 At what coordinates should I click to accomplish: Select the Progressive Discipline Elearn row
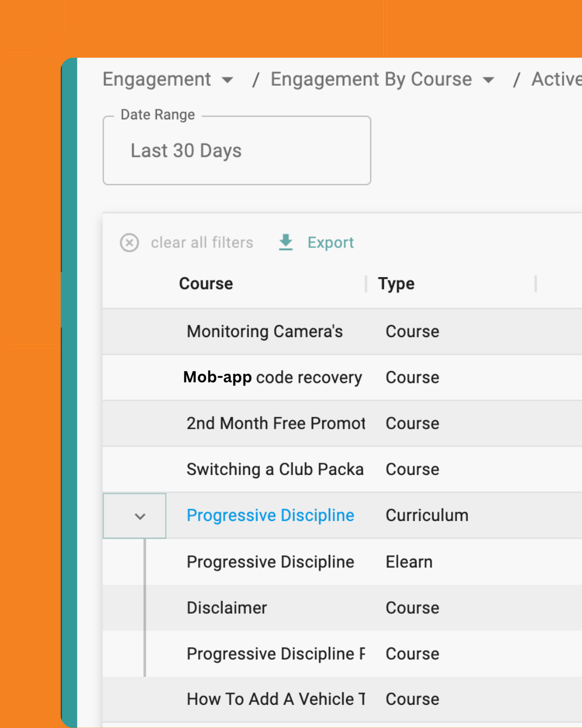click(270, 562)
